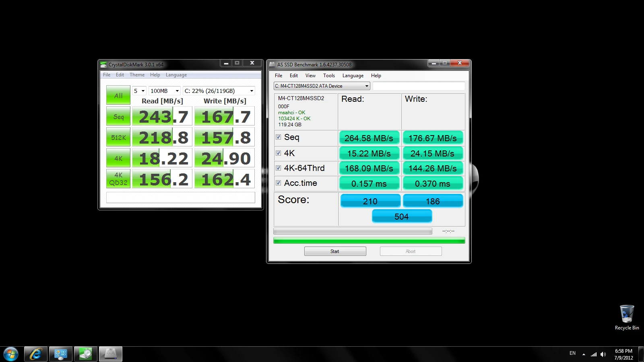
Task: Open Help menu in AS SSD Benchmark
Action: tap(376, 76)
